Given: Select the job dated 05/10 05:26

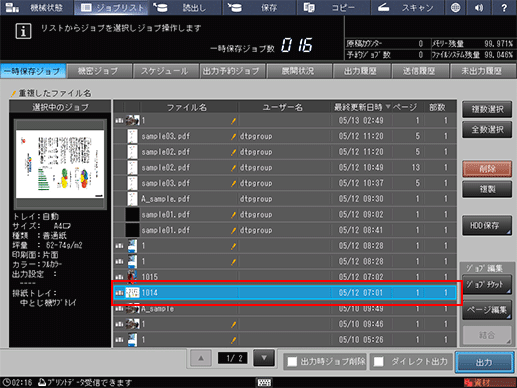Looking at the screenshot, I should [285, 339].
